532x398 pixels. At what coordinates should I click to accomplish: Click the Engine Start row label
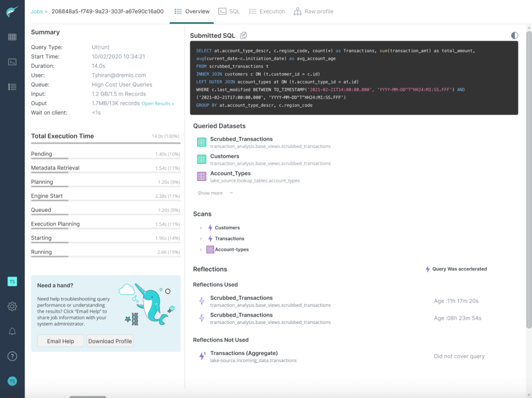coord(47,196)
